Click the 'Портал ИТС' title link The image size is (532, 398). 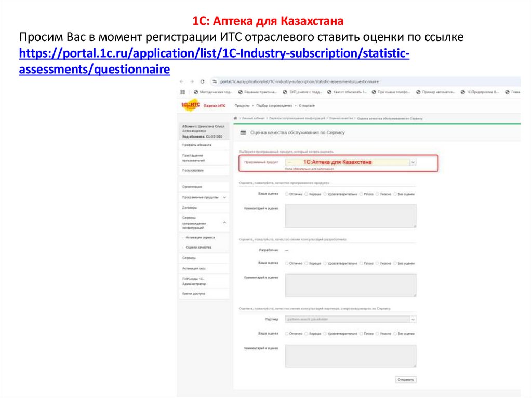(215, 106)
